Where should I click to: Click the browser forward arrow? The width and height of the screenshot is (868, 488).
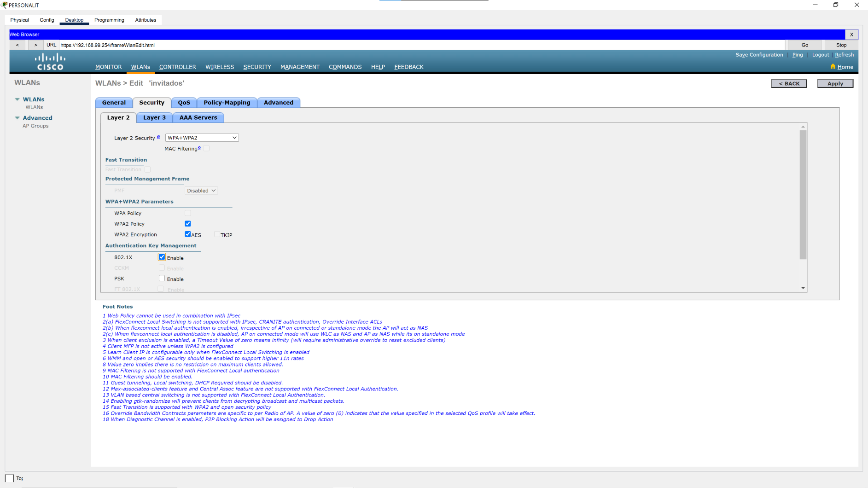35,45
